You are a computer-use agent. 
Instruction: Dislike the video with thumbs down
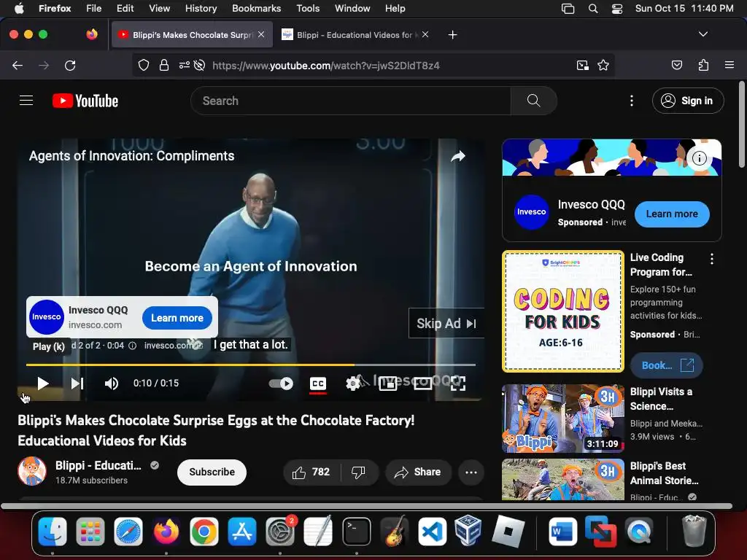pos(359,472)
